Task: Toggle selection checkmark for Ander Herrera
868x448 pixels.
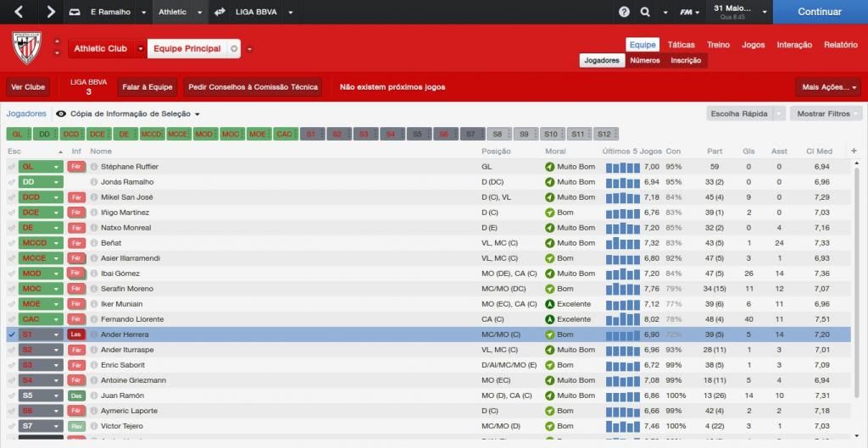Action: (12, 335)
